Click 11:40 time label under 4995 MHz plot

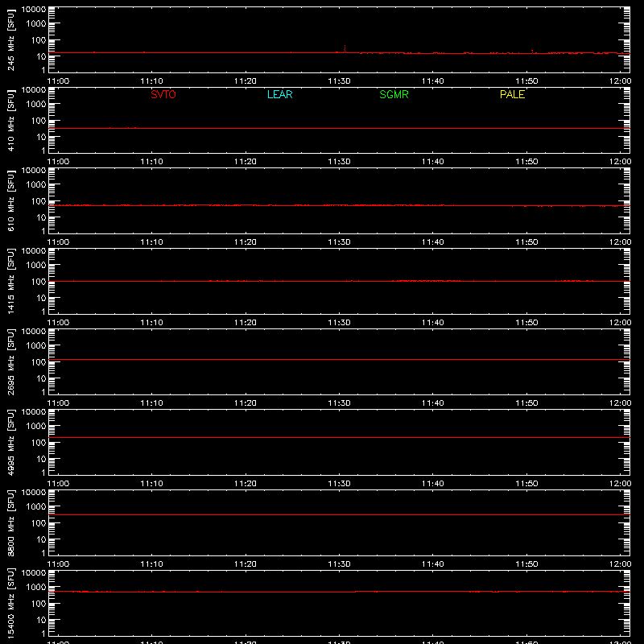click(x=433, y=484)
